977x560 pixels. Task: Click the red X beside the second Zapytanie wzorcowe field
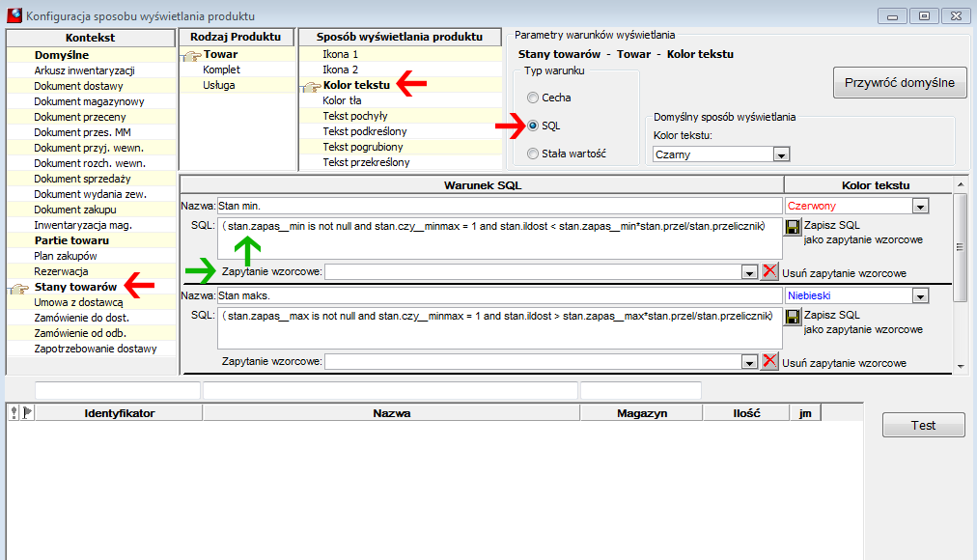coord(770,361)
